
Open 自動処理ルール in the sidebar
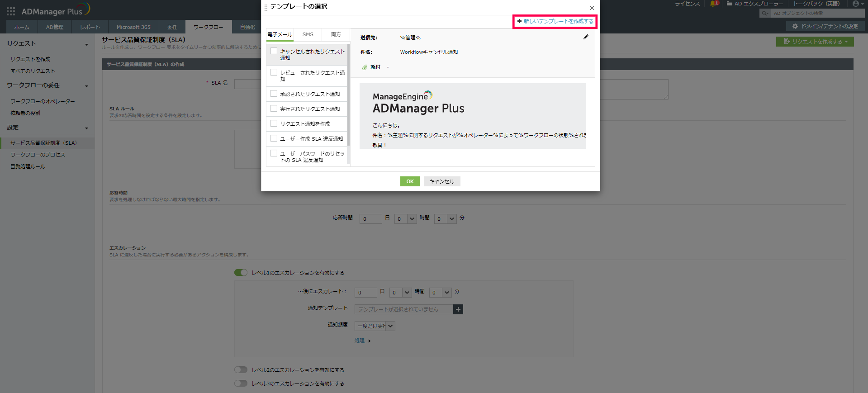click(x=28, y=166)
